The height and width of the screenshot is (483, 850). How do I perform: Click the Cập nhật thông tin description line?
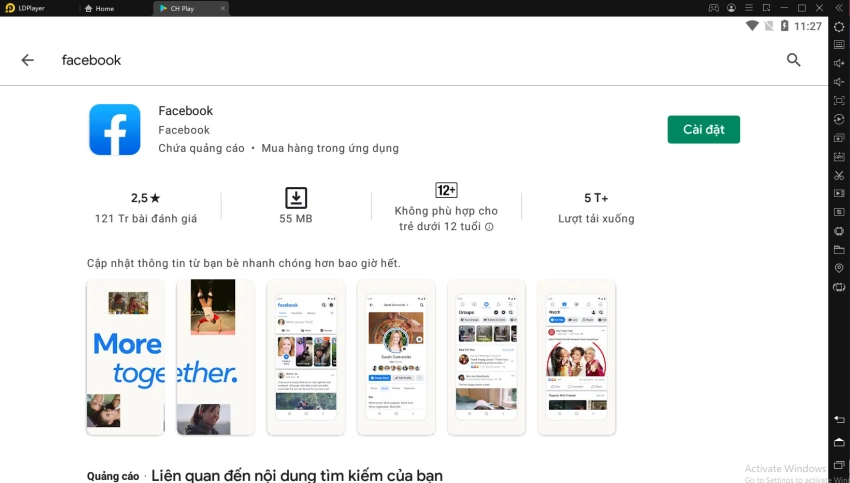pyautogui.click(x=243, y=263)
